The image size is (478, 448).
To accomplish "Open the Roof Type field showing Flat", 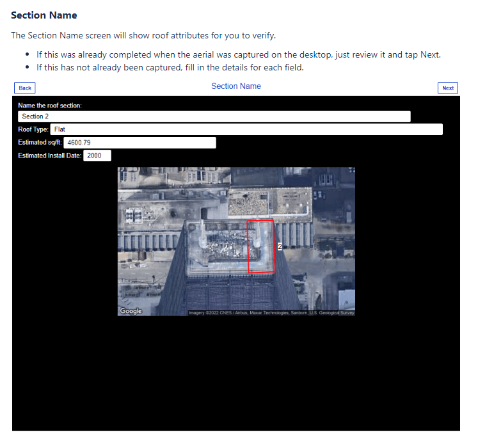I will (x=246, y=129).
